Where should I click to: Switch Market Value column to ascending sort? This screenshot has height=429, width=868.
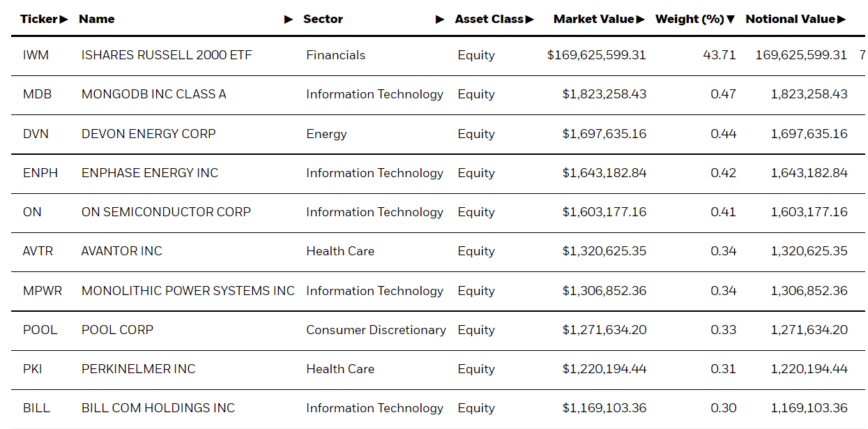642,19
